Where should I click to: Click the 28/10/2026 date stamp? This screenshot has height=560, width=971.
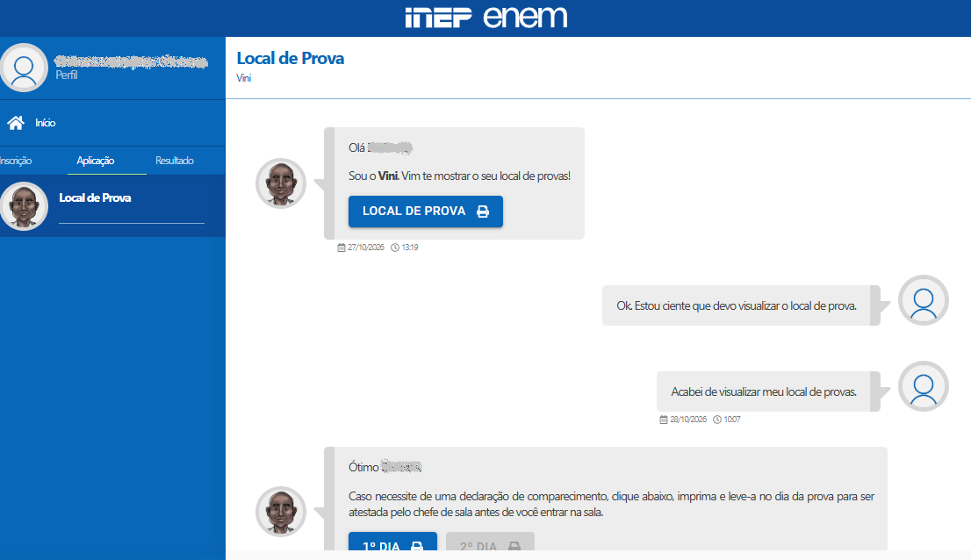pos(688,420)
